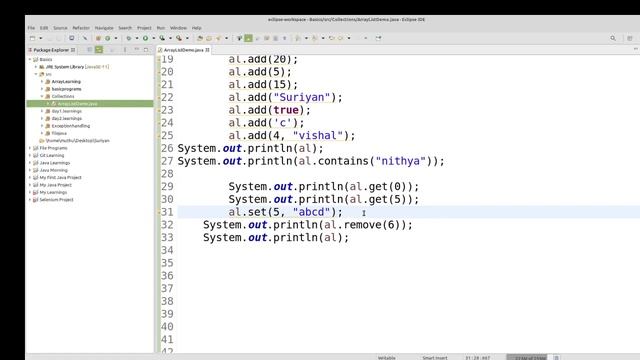This screenshot has height=360, width=640.
Task: Open the Help menu
Action: (x=196, y=28)
